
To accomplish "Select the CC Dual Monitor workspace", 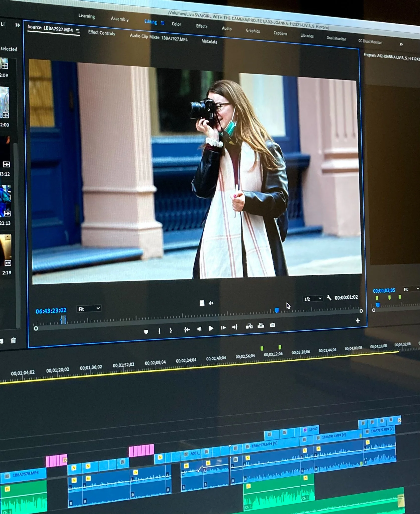I will [370, 41].
